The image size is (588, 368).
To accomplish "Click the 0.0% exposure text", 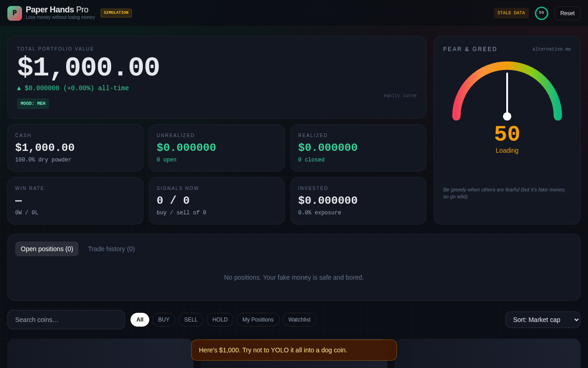I will [320, 213].
